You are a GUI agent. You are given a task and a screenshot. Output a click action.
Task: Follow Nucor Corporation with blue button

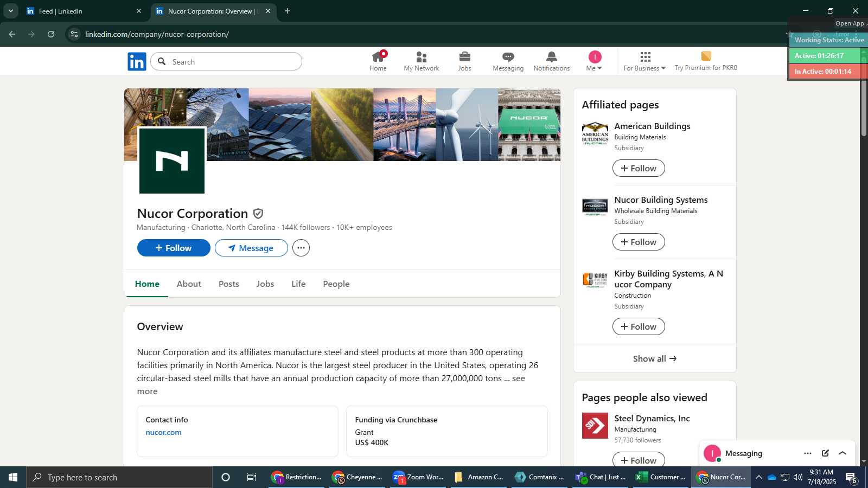pyautogui.click(x=174, y=248)
